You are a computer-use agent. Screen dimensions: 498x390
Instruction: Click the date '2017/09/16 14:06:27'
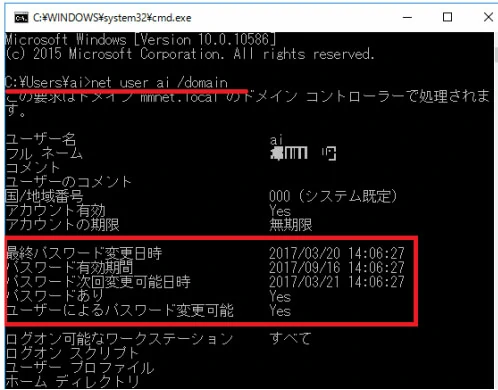pos(337,267)
